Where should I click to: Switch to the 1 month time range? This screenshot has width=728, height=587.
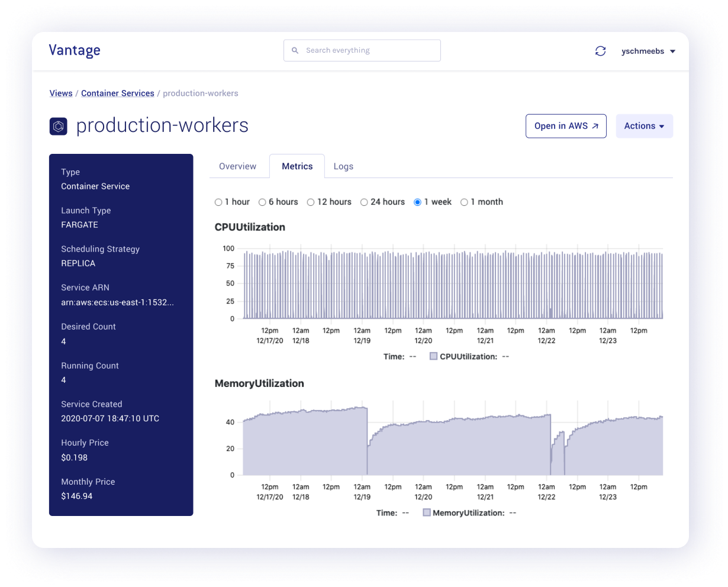(x=465, y=202)
